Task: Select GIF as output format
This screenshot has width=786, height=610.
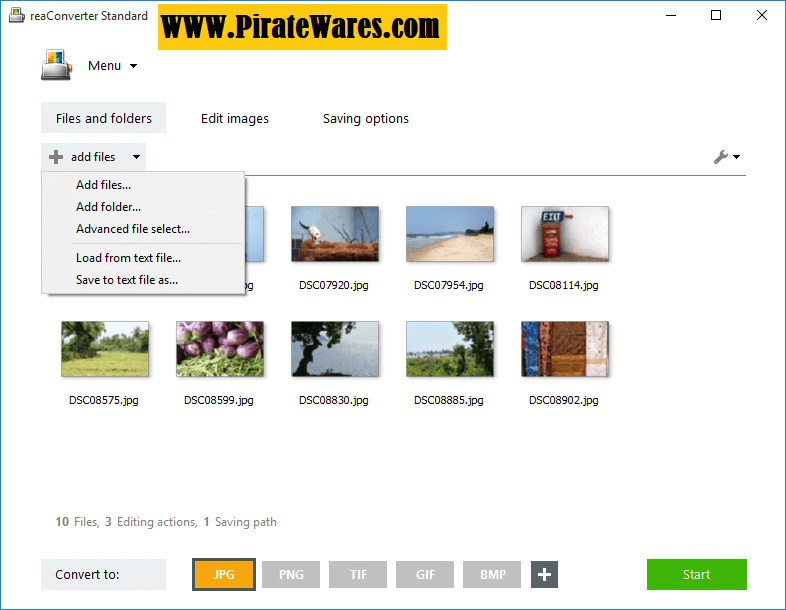Action: click(x=425, y=574)
